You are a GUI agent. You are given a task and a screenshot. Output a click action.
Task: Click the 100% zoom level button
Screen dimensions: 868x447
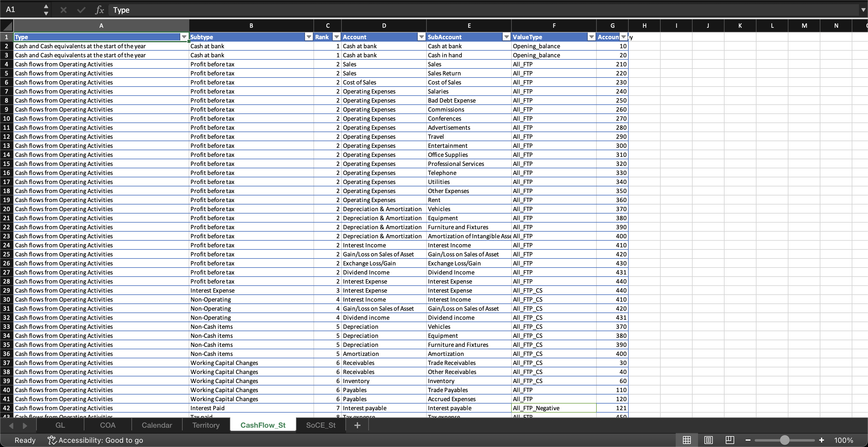coord(843,440)
